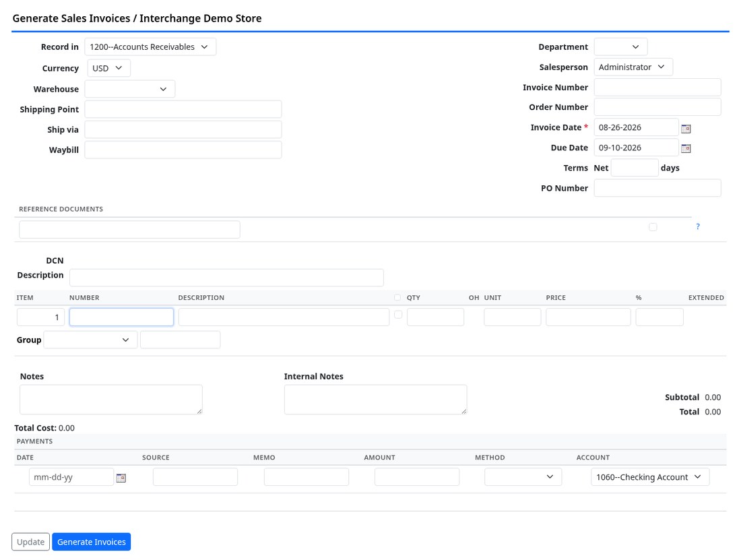Viewport: 741px width, 560px height.
Task: Click the line item Number field
Action: click(121, 317)
